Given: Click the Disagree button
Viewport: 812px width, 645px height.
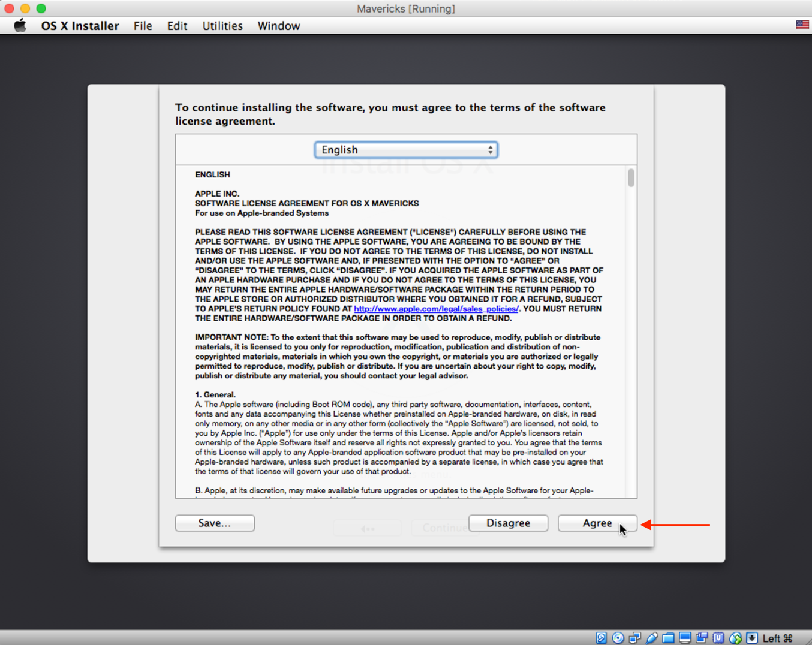Looking at the screenshot, I should [508, 523].
